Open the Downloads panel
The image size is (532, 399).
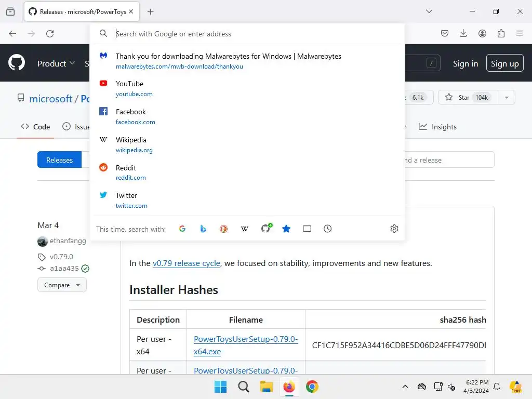pos(463,33)
